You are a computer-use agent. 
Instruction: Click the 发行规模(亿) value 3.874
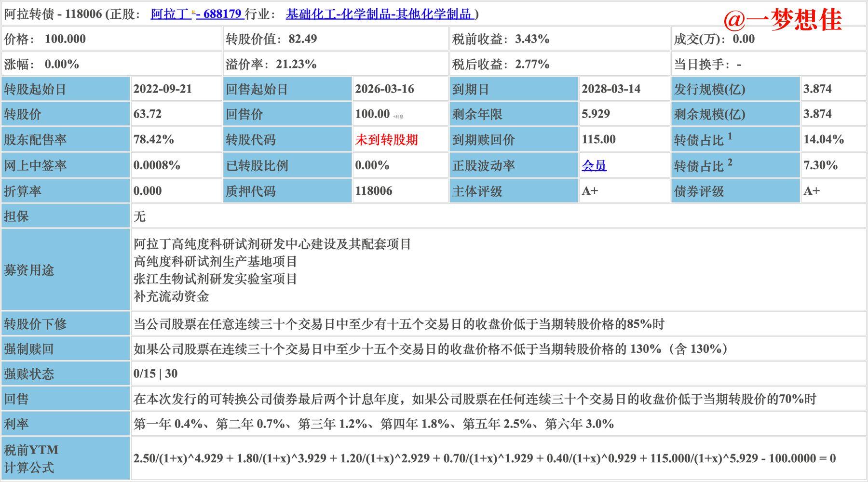pos(817,89)
